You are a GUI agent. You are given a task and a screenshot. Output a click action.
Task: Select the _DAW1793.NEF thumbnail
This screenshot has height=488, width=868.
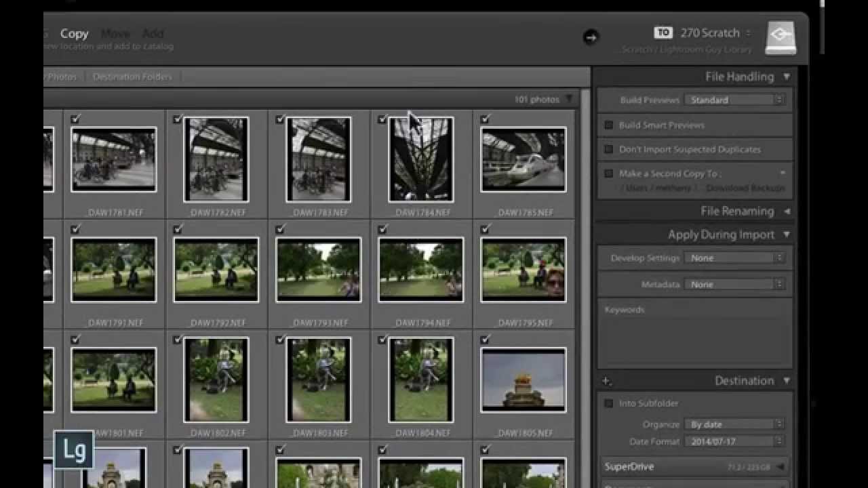319,270
